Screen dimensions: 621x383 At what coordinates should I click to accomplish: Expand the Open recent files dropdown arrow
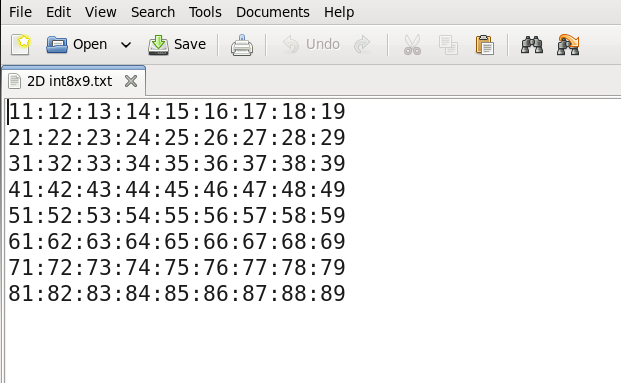(x=126, y=45)
